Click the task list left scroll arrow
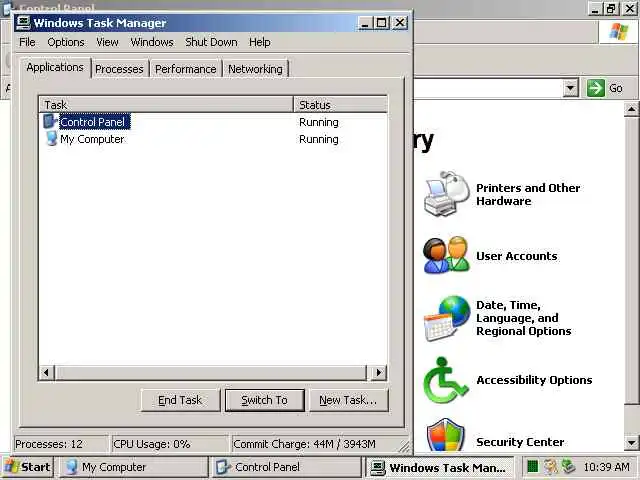The image size is (640, 480). (x=47, y=372)
